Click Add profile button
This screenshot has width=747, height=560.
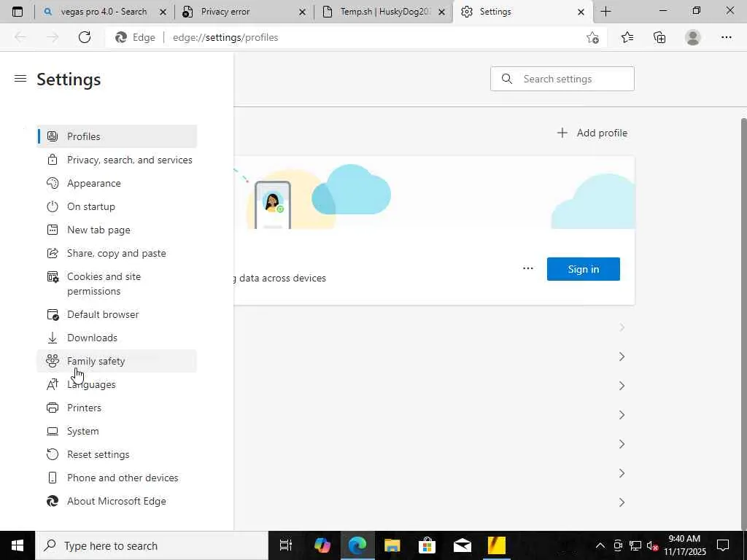[592, 133]
